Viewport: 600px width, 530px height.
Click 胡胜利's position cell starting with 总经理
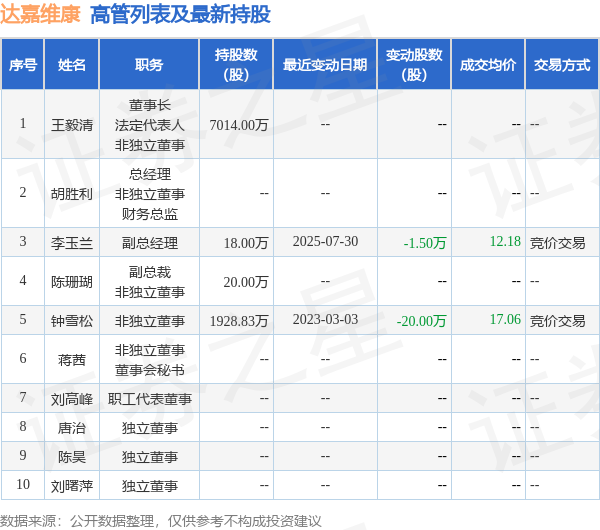click(x=150, y=194)
